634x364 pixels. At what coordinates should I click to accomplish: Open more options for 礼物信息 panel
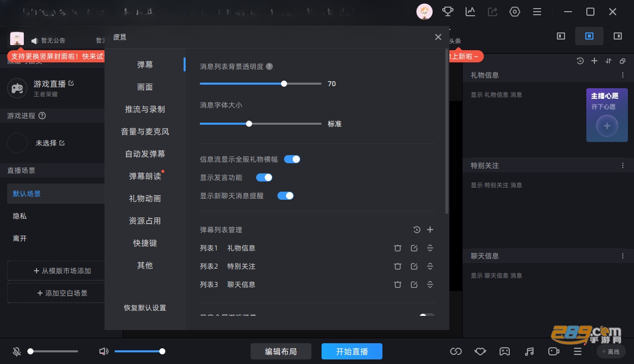[x=623, y=75]
